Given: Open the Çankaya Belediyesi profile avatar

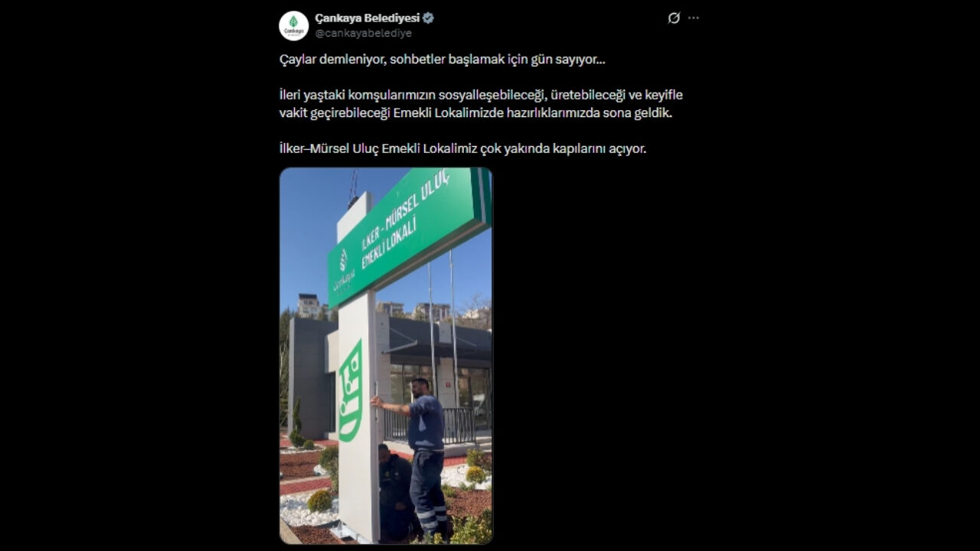Looking at the screenshot, I should 293,25.
